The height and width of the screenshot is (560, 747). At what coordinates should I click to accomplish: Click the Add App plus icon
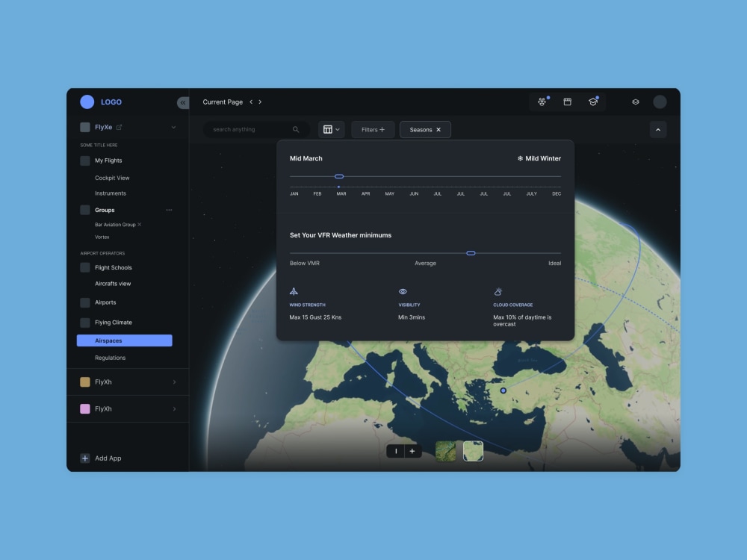pos(85,458)
